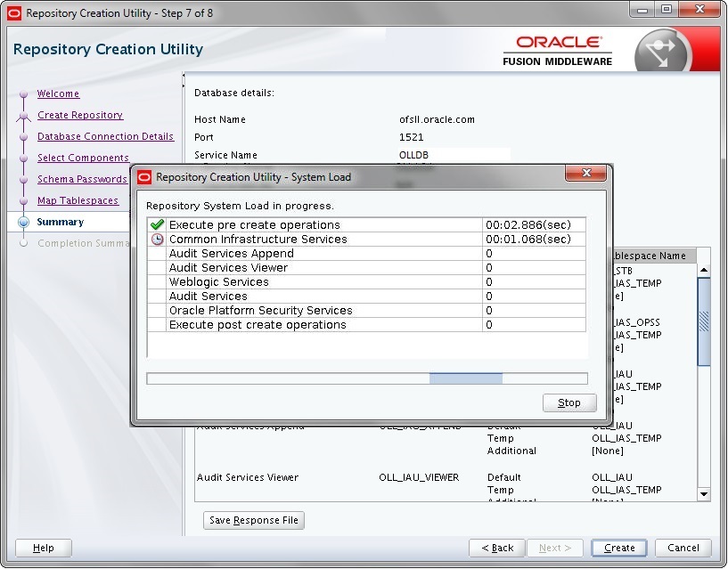Click the summary table vertical scrollbar thumb
Viewport: 728px width, 569px height.
coord(704,321)
